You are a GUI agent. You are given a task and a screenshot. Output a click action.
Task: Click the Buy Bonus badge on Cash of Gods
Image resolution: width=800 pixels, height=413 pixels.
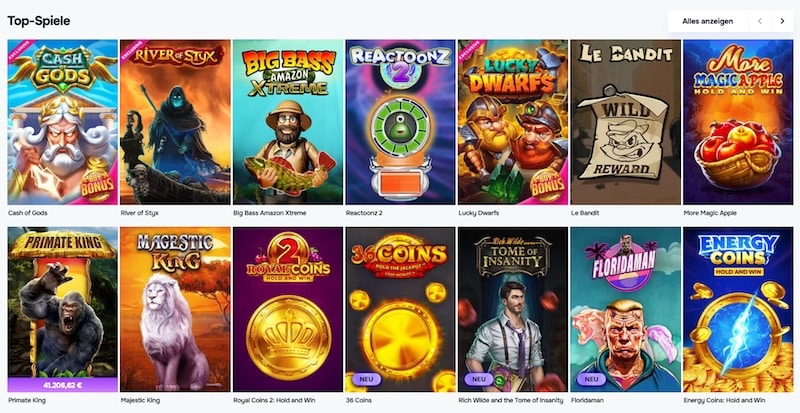click(97, 184)
